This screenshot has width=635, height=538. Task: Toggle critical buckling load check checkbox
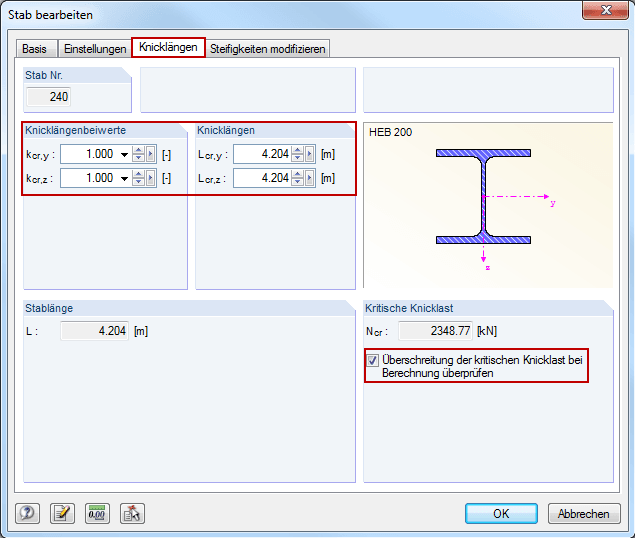click(373, 360)
